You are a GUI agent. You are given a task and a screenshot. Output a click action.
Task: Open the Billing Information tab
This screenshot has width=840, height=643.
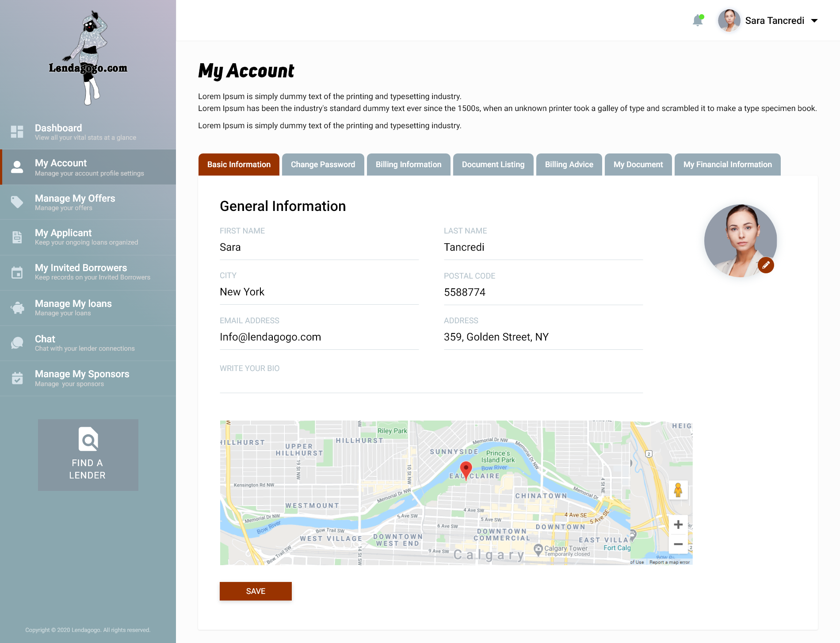click(x=408, y=165)
